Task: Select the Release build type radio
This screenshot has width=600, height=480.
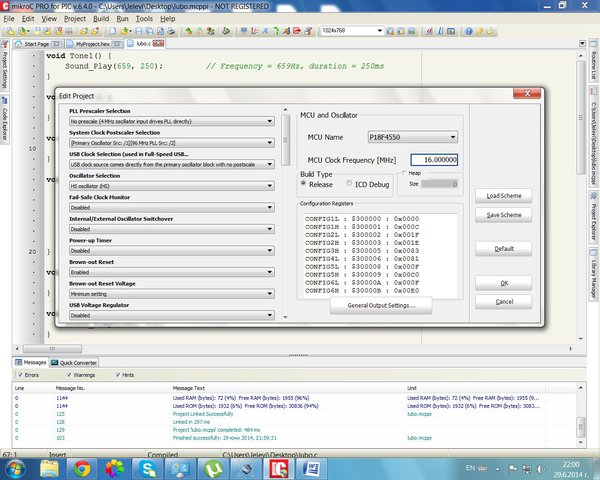Action: pyautogui.click(x=303, y=184)
